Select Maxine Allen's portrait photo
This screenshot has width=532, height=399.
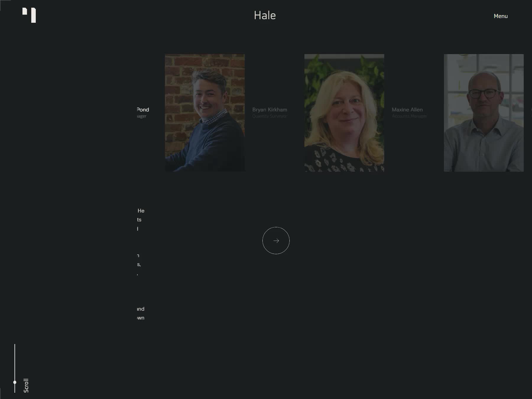point(344,112)
